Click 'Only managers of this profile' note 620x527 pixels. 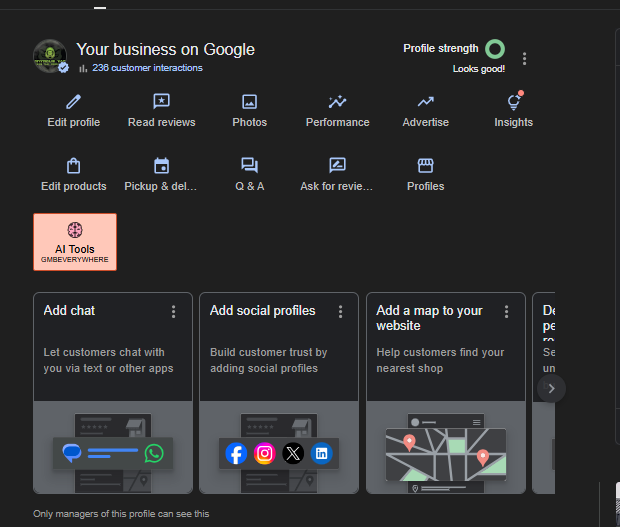[121, 514]
